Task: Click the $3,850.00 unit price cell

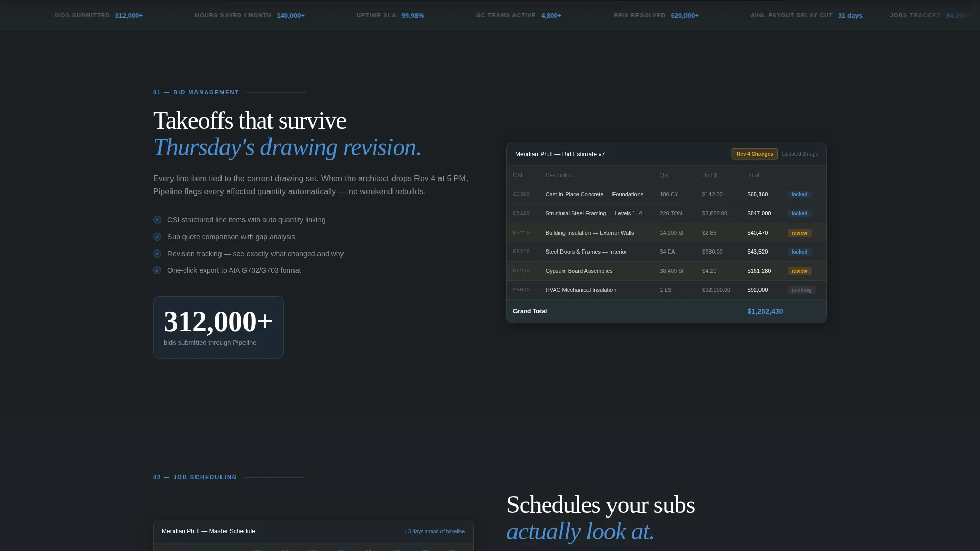Action: coord(715,213)
